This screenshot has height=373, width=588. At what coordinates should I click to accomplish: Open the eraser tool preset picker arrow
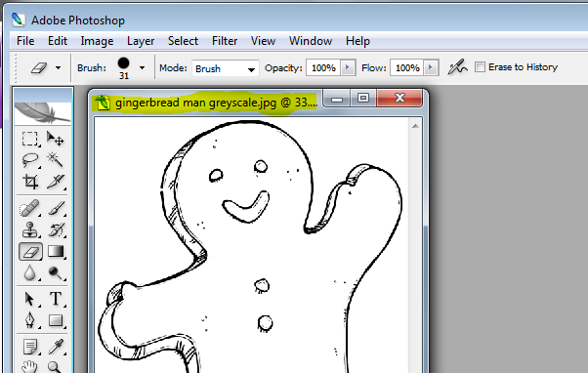pyautogui.click(x=59, y=68)
